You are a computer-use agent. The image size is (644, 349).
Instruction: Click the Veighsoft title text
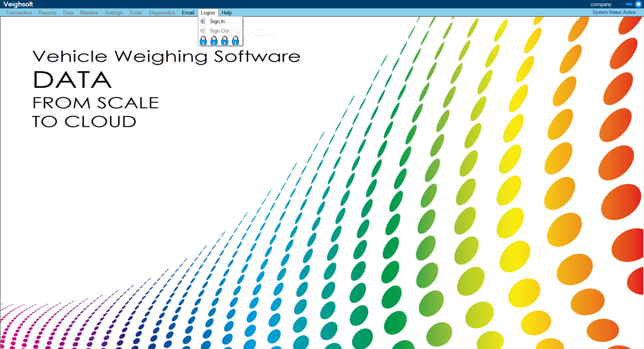pyautogui.click(x=18, y=4)
